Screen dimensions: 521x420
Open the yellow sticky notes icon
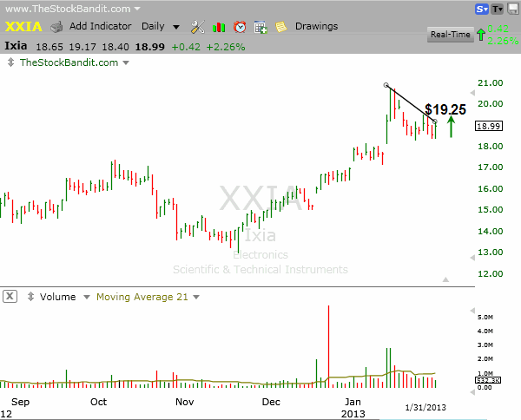click(x=281, y=27)
